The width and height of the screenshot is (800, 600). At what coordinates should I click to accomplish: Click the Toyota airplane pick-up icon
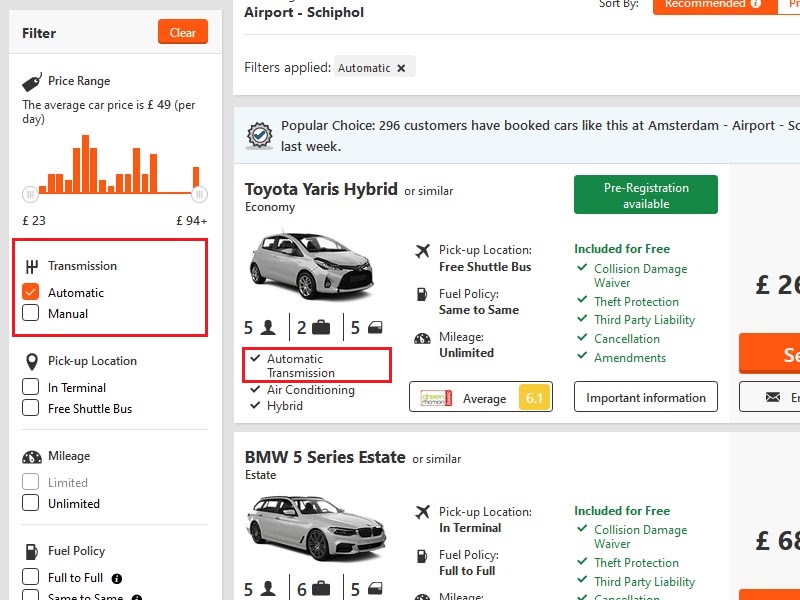tap(422, 251)
